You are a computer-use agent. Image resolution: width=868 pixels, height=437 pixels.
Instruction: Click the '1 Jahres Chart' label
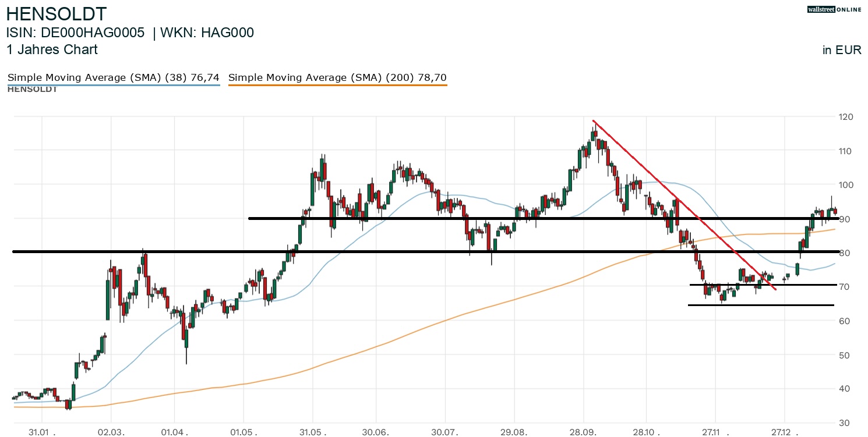click(x=52, y=49)
